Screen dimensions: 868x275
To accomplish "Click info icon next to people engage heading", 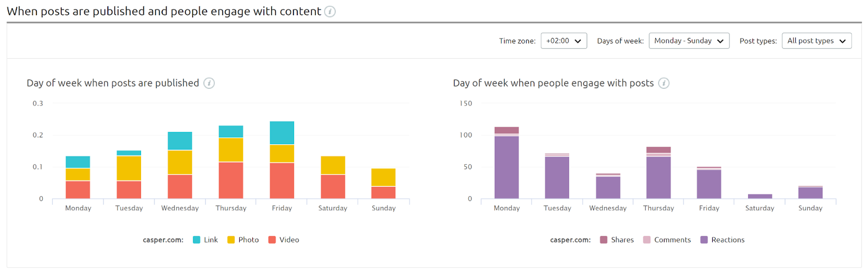I will (x=663, y=83).
